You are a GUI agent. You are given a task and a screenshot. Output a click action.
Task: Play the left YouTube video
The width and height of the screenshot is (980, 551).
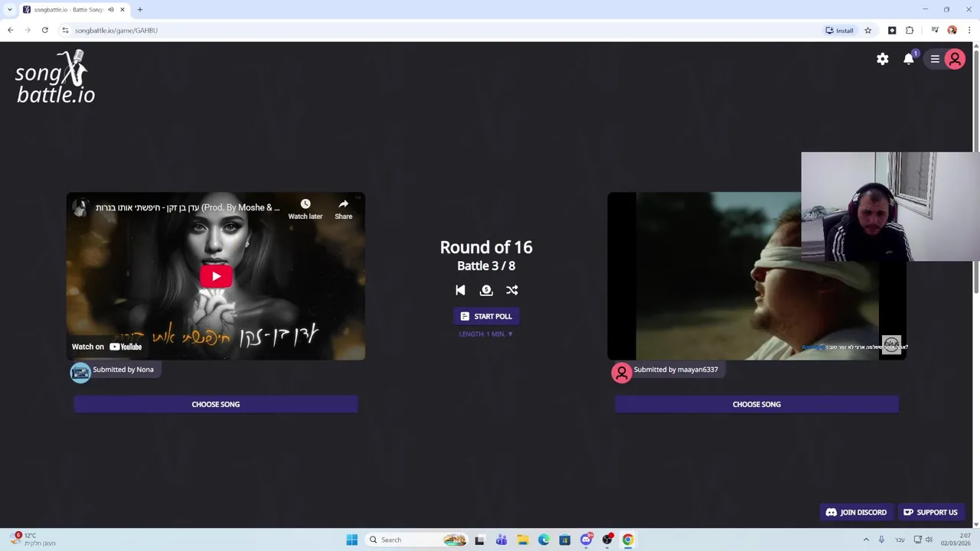pos(216,276)
